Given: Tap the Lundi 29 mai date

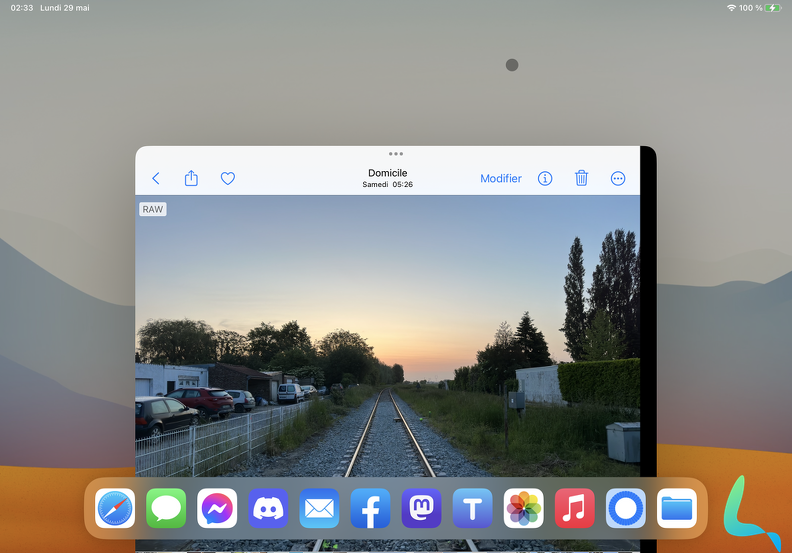Looking at the screenshot, I should 65,8.
